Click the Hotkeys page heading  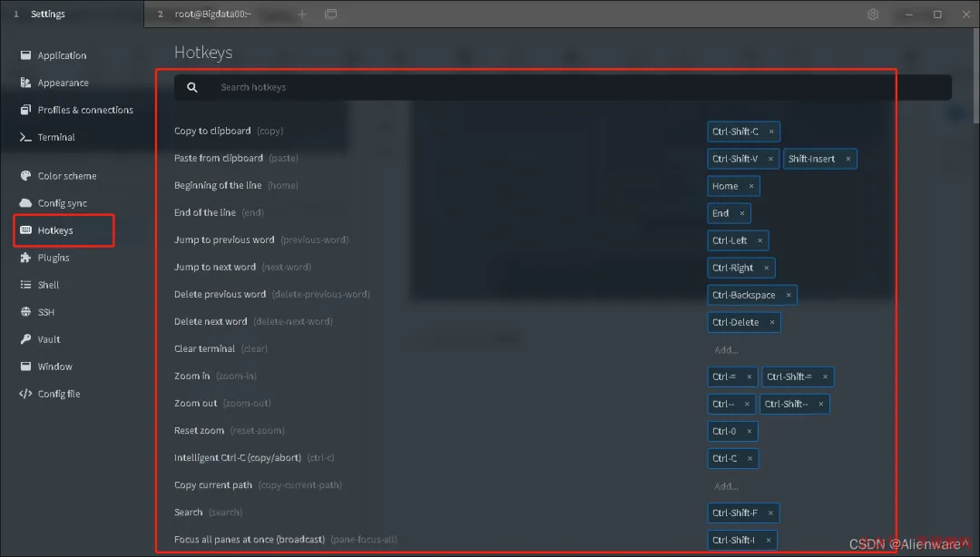203,52
